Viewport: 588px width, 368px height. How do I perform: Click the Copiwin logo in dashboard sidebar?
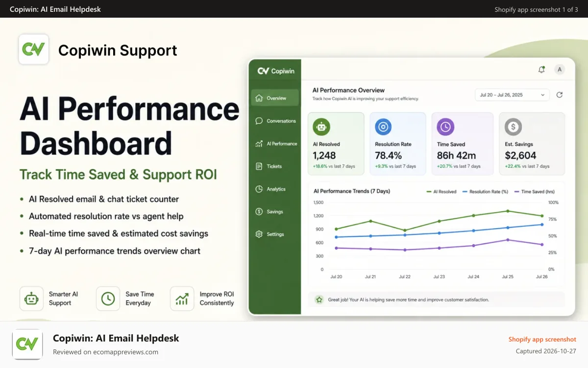click(276, 71)
